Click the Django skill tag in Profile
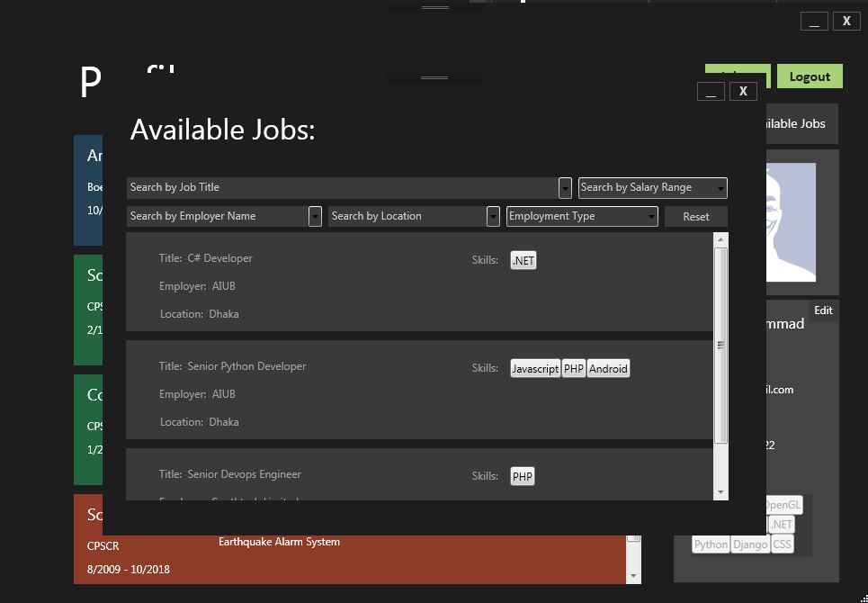Screen dimensions: 868x603 [x=750, y=544]
